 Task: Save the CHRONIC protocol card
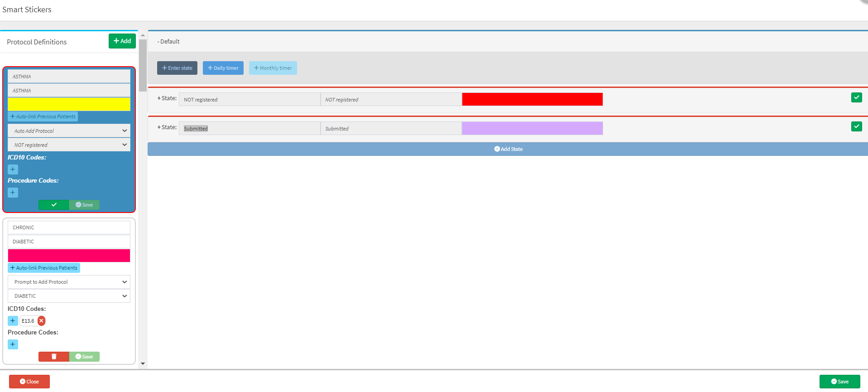coord(84,357)
